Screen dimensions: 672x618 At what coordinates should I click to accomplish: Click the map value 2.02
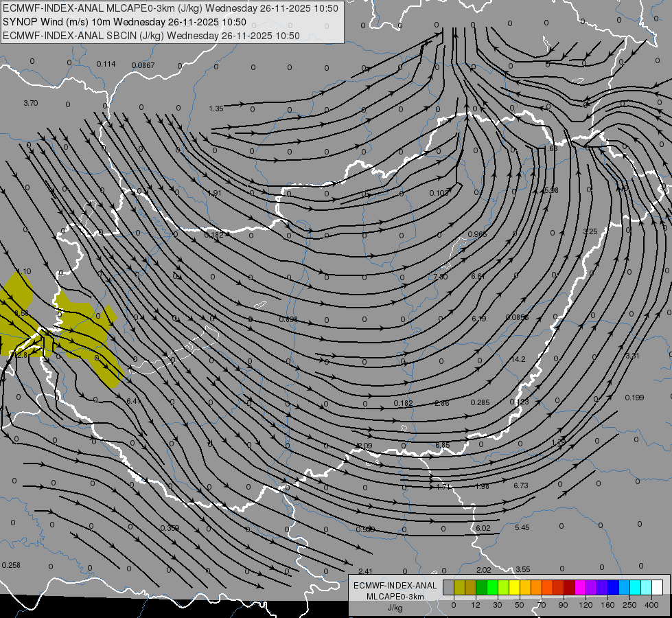pyautogui.click(x=483, y=570)
